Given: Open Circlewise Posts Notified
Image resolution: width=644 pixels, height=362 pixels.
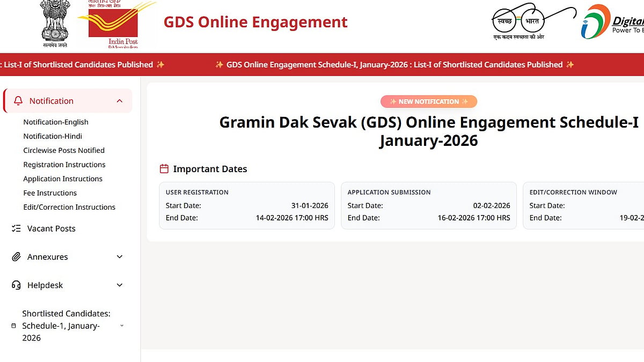Looking at the screenshot, I should coord(64,150).
